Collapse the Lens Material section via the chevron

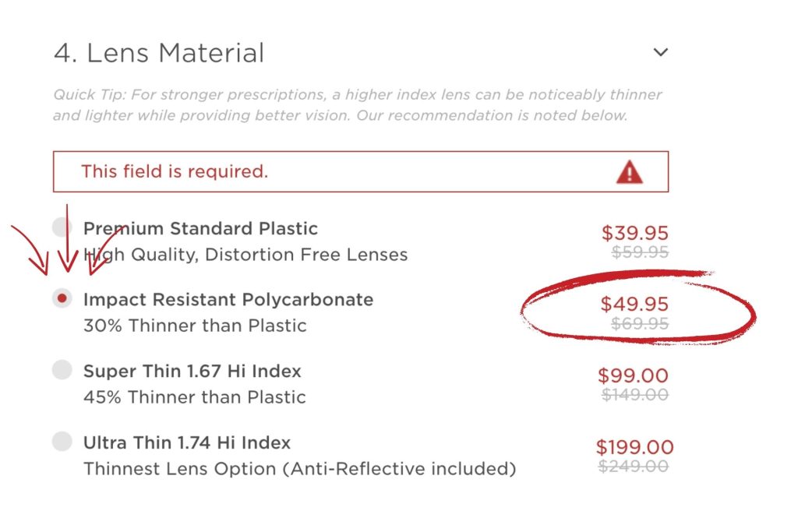[x=660, y=51]
